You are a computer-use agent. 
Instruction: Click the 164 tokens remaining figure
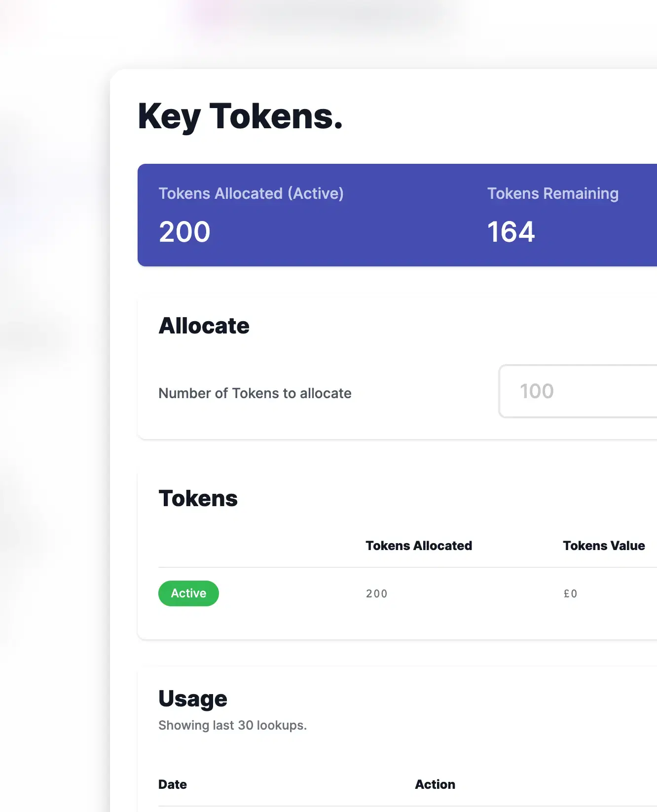[511, 232]
